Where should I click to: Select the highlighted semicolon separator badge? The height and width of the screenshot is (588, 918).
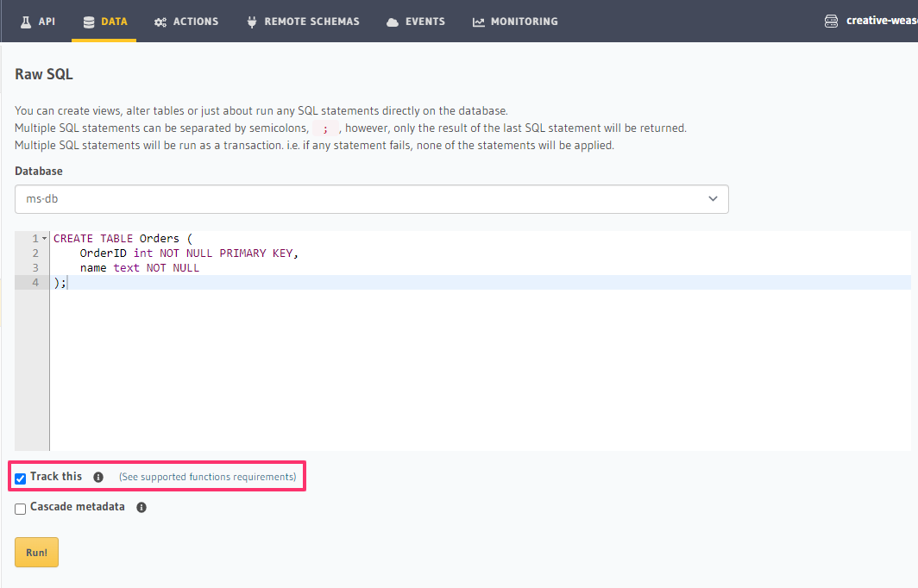point(327,128)
